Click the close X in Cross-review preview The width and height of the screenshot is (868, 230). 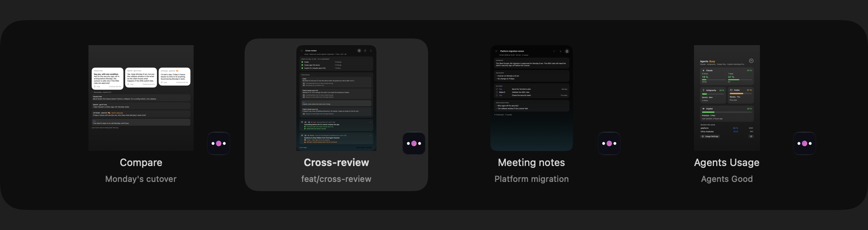tap(302, 51)
